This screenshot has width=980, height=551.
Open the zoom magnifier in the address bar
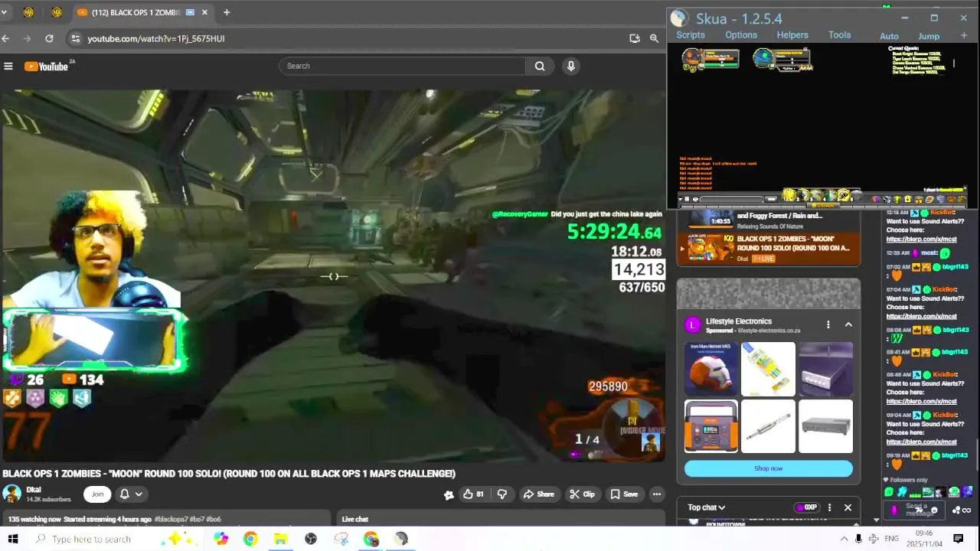click(x=655, y=38)
